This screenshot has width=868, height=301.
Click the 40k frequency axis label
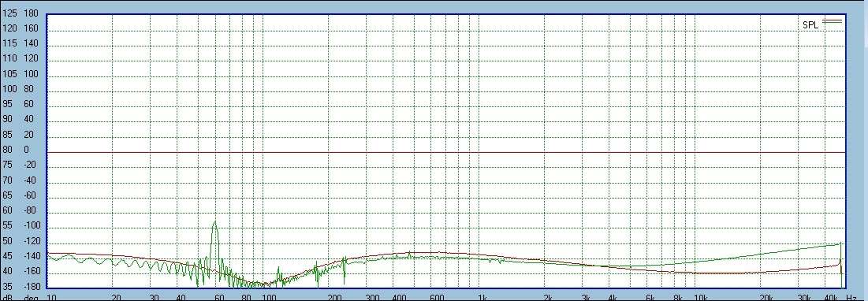[x=831, y=297]
